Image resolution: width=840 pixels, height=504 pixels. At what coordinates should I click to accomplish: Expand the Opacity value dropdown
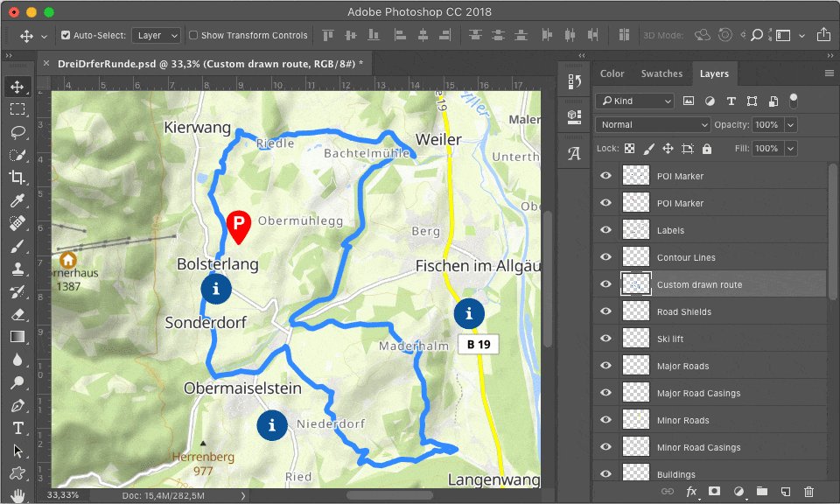(791, 125)
